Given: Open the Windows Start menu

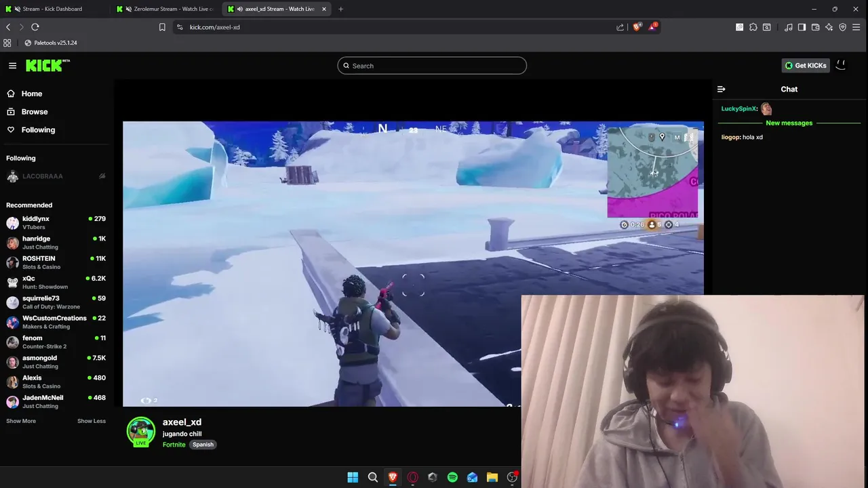Looking at the screenshot, I should [x=353, y=477].
